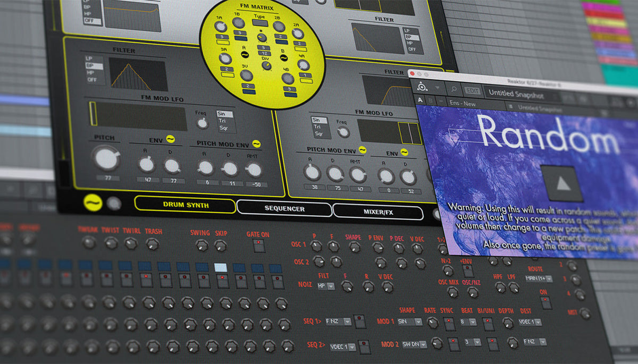Open MOD 1 SIN shape dropdown
The height and width of the screenshot is (364, 638).
(410, 321)
